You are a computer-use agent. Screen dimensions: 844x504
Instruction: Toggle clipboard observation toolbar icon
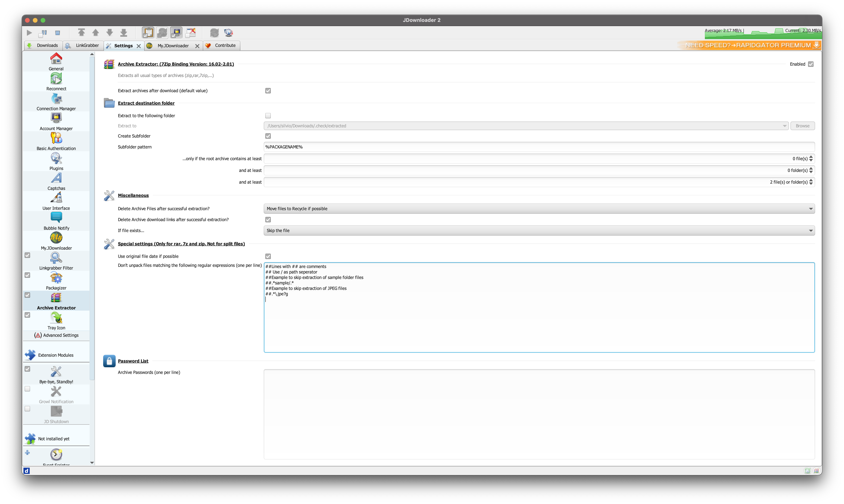pos(148,33)
